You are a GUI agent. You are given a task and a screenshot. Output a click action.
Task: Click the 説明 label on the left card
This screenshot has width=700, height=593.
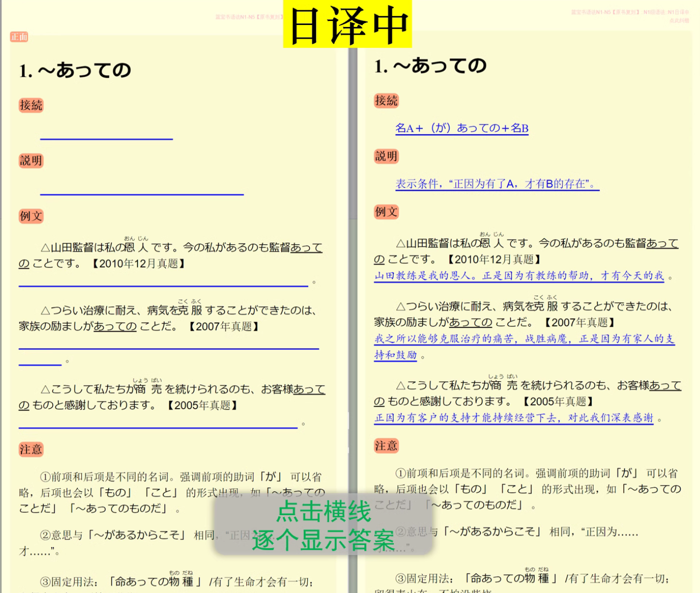[31, 160]
